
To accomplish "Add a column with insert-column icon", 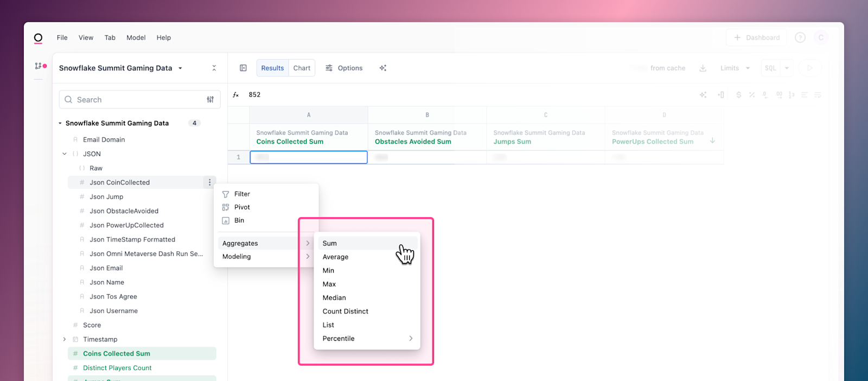I will click(x=721, y=95).
